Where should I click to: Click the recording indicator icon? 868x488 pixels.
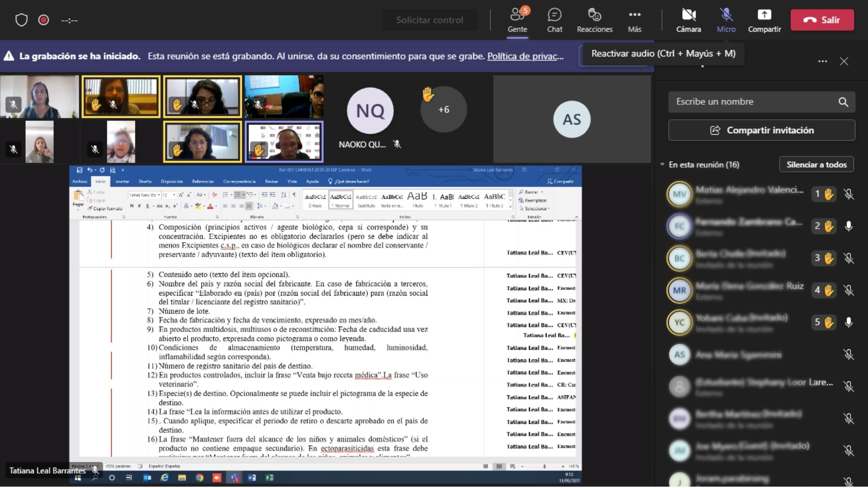(x=43, y=20)
